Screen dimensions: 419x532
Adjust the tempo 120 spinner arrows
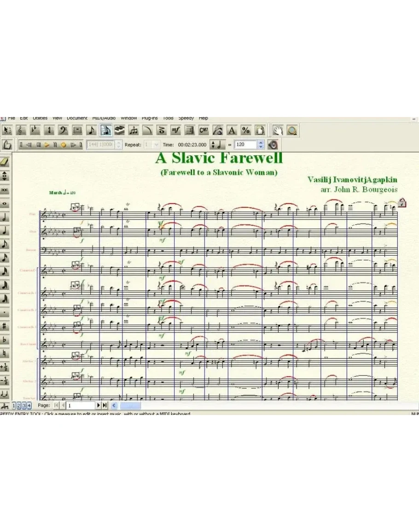point(261,145)
